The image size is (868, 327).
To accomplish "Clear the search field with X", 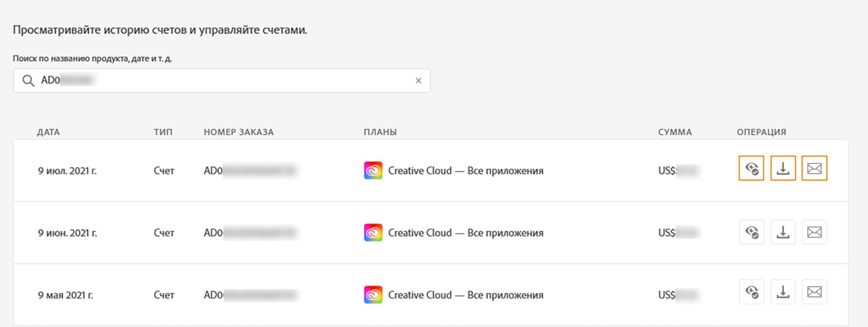I will click(x=418, y=80).
